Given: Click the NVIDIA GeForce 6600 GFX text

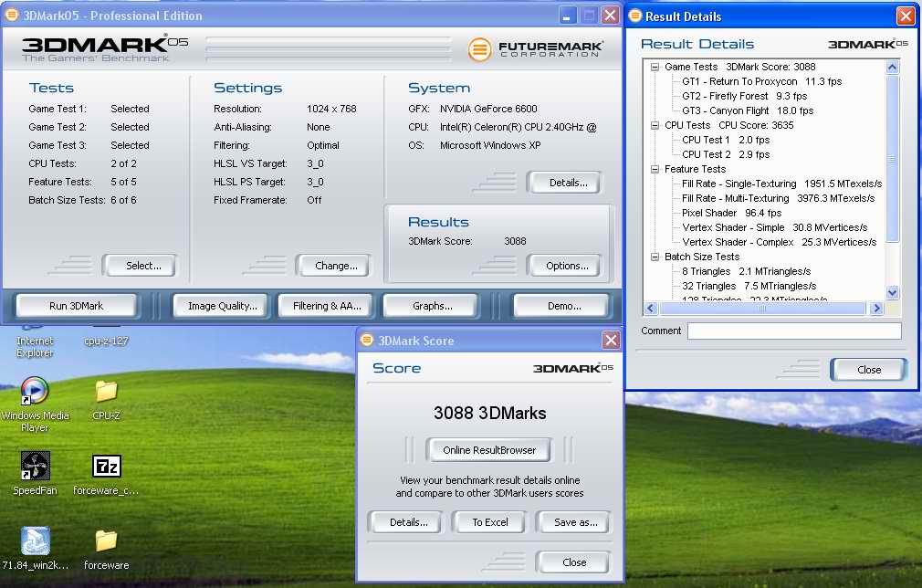Looking at the screenshot, I should pos(488,109).
